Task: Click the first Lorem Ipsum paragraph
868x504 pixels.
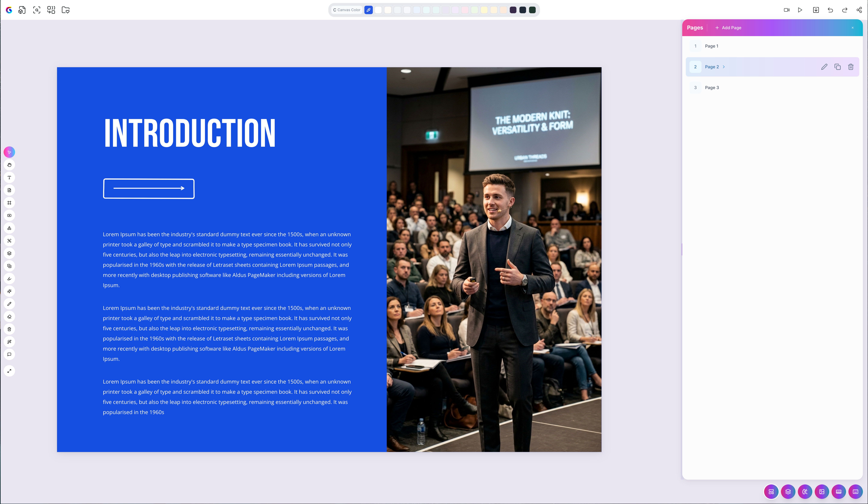Action: click(227, 260)
